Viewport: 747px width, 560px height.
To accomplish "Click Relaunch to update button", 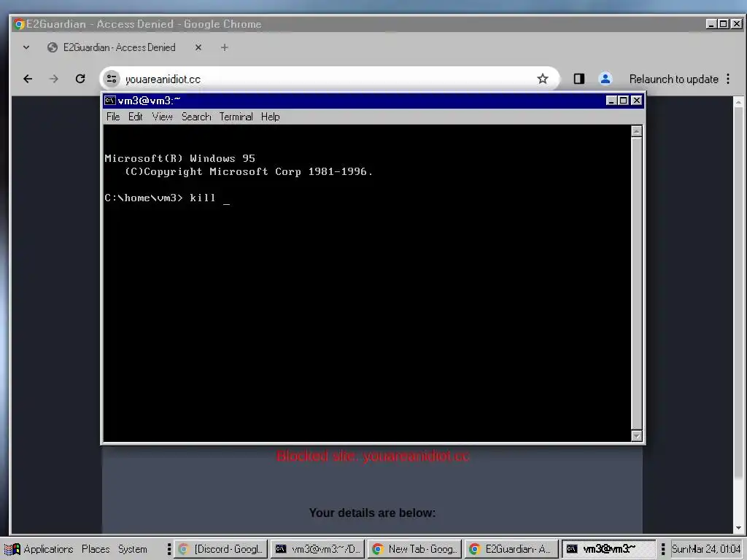I will pyautogui.click(x=673, y=79).
